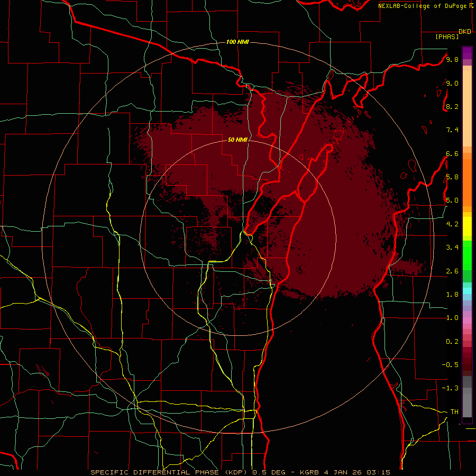Screen dimensions: 476x476
Task: Click the 2.6 value on the color scale
Action: click(x=452, y=271)
